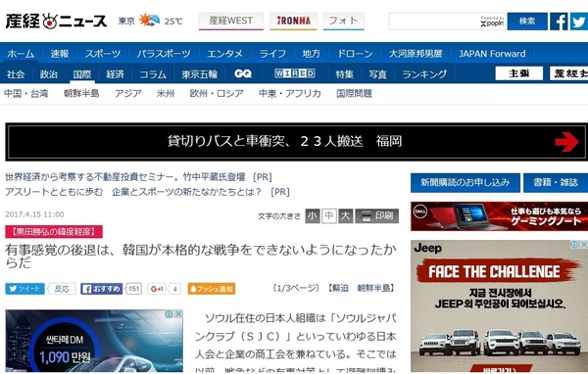This screenshot has width=588, height=374.
Task: Open the Twitter bird icon in the header
Action: [578, 22]
